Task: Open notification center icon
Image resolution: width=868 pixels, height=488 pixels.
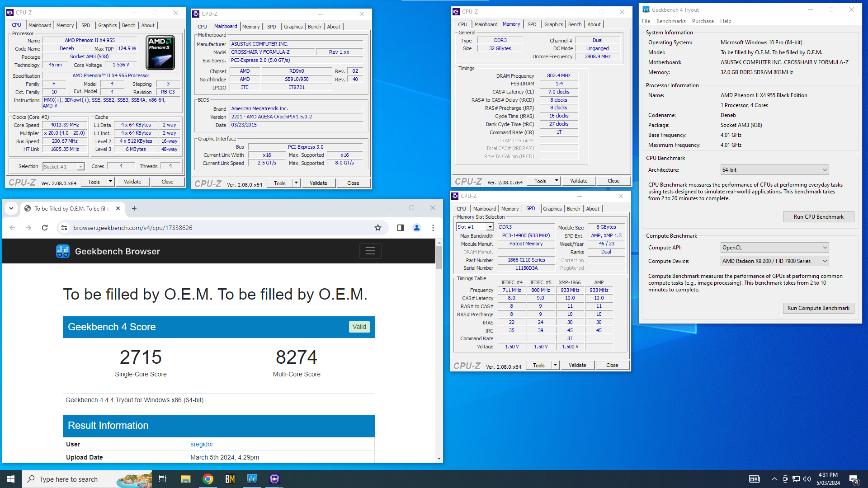Action: 854,479
